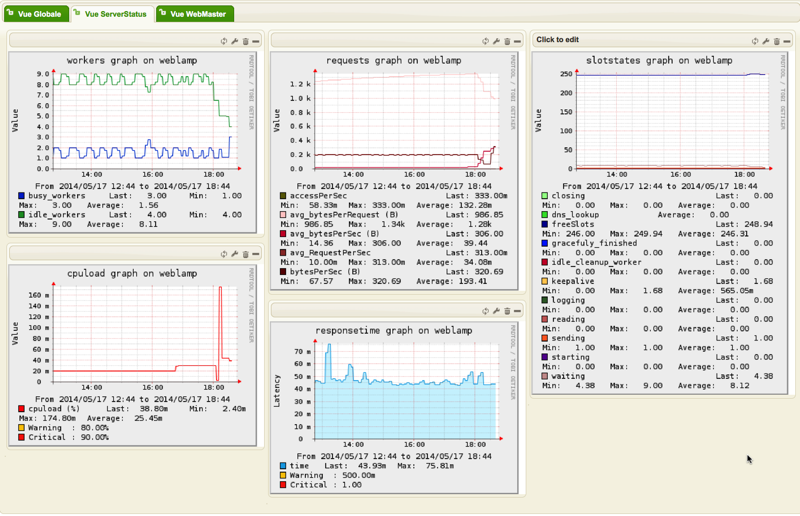Open the Vue WebMaster tab
Screen dimensions: 800x516
click(x=195, y=15)
